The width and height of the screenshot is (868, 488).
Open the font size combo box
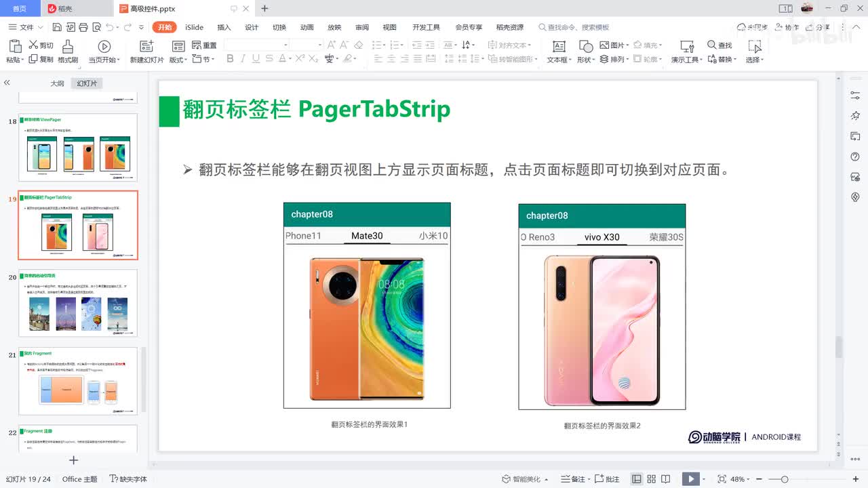(307, 45)
